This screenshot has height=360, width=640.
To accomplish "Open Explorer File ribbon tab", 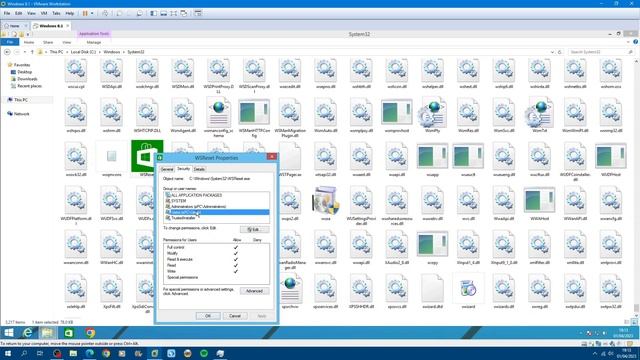I will pyautogui.click(x=10, y=42).
